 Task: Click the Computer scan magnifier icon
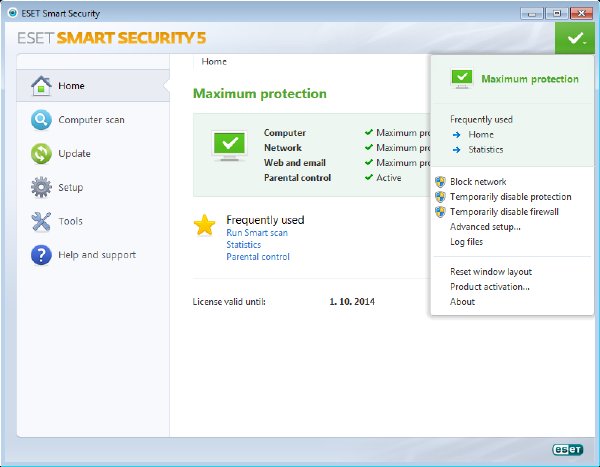[x=41, y=119]
